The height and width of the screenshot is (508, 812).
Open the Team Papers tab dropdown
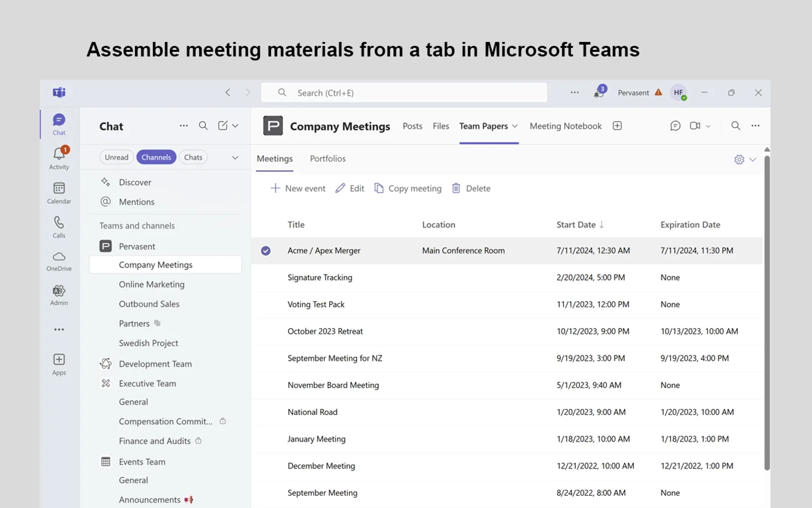[x=515, y=126]
